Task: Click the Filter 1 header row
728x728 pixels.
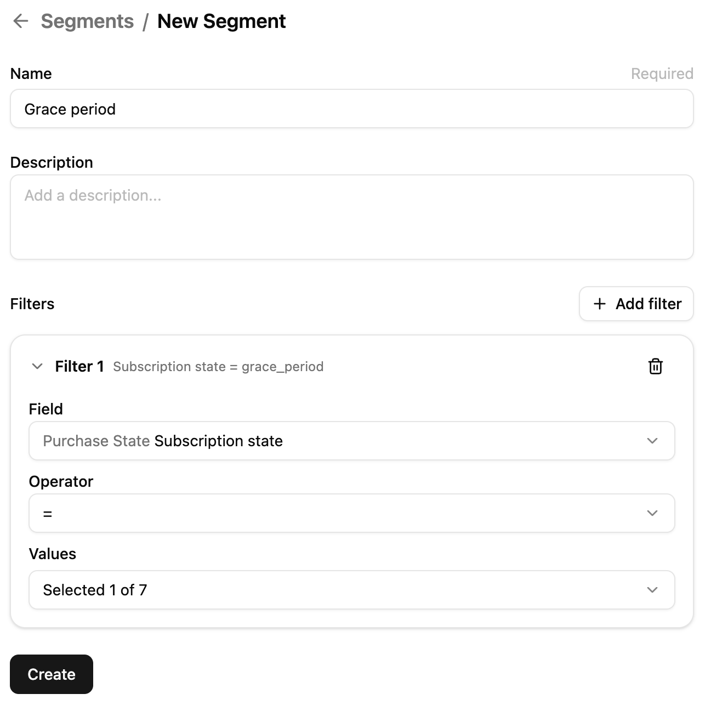Action: click(x=79, y=366)
